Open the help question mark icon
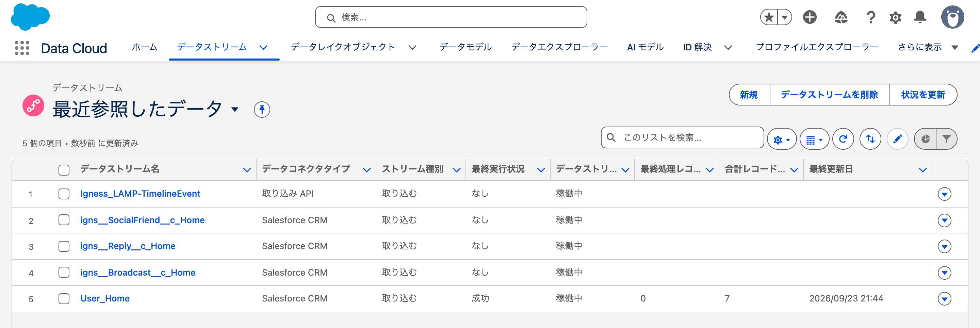980x328 pixels. (x=870, y=17)
